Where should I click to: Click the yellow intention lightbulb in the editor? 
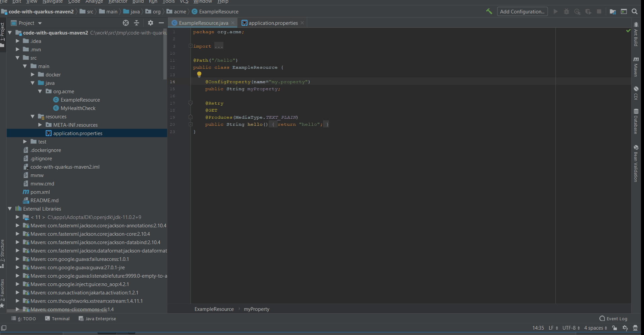tap(199, 74)
